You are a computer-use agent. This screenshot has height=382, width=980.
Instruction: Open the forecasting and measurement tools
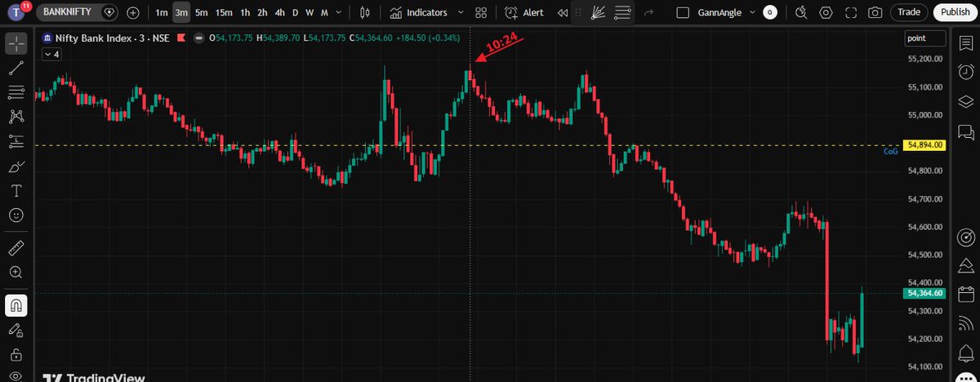pos(16,141)
